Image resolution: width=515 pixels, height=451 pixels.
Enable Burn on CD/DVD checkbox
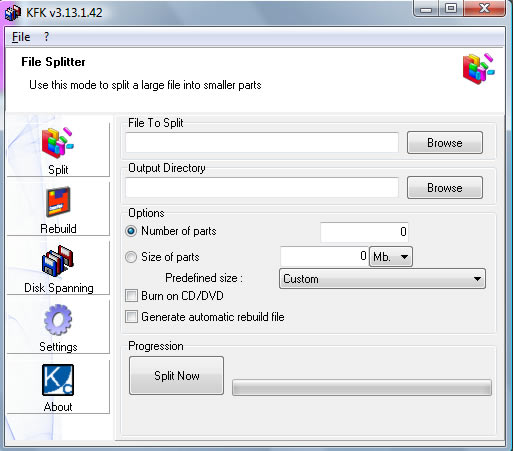131,295
